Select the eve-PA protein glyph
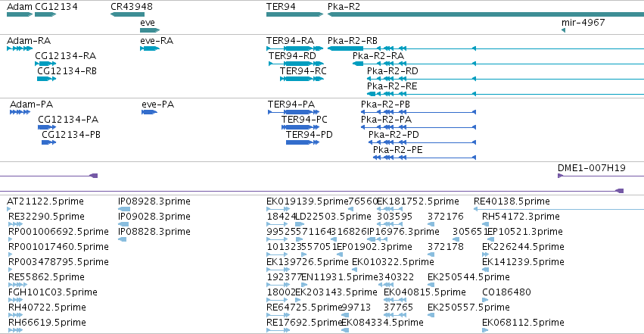This screenshot has height=334, width=644. (150, 112)
